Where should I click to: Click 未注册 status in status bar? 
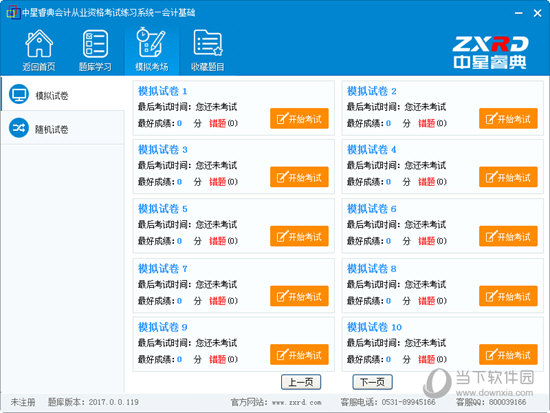click(x=23, y=402)
